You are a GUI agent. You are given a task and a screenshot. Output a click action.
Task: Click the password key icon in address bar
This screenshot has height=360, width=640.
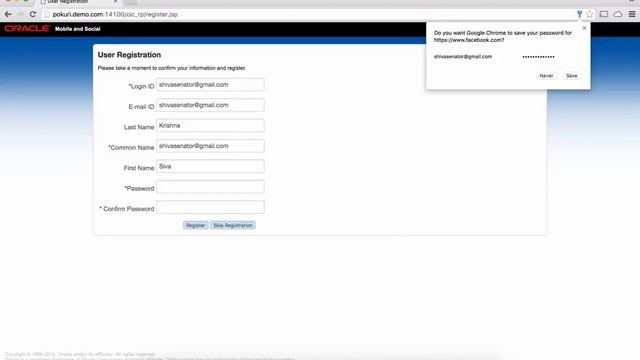[x=579, y=14]
